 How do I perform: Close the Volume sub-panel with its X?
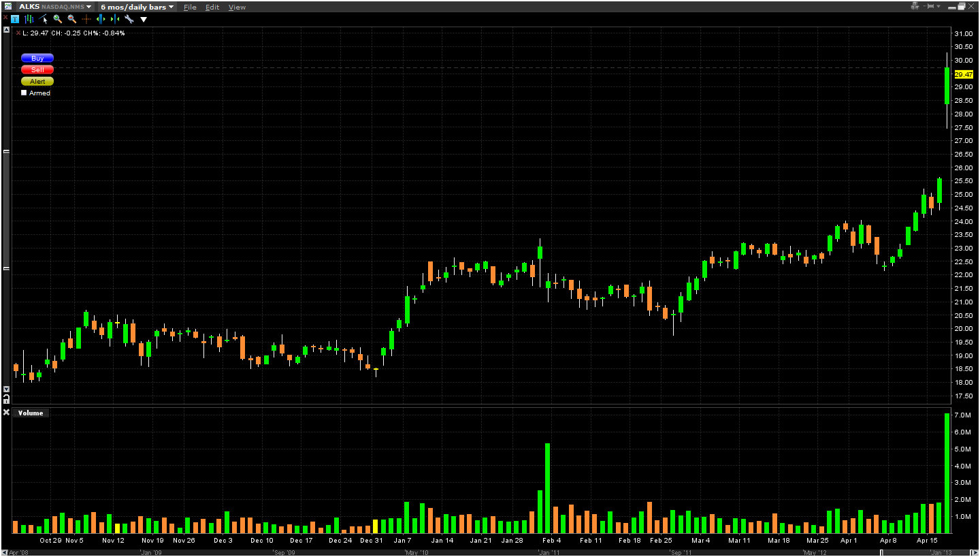tap(6, 413)
